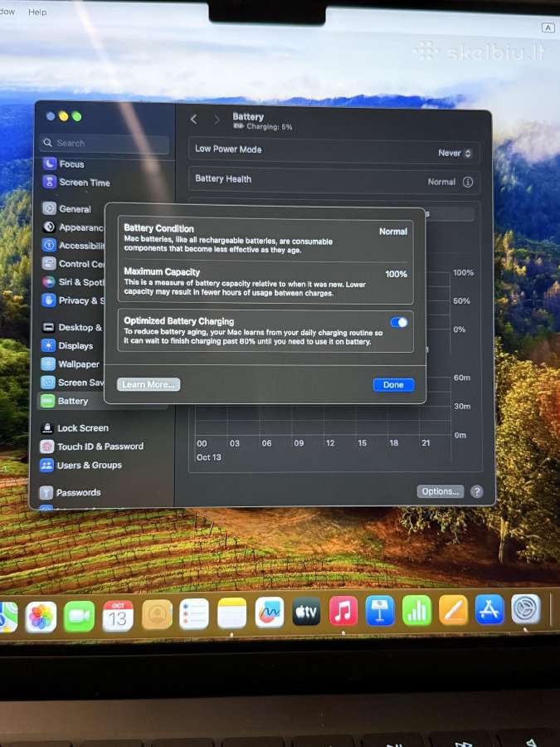Open Keynote from the Dock
This screenshot has width=560, height=747.
[380, 611]
